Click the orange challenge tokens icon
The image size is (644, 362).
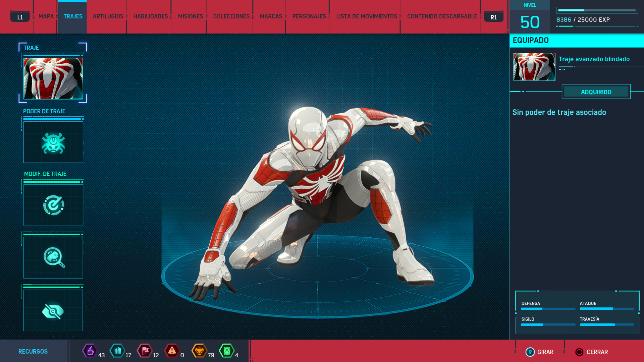pos(199,351)
